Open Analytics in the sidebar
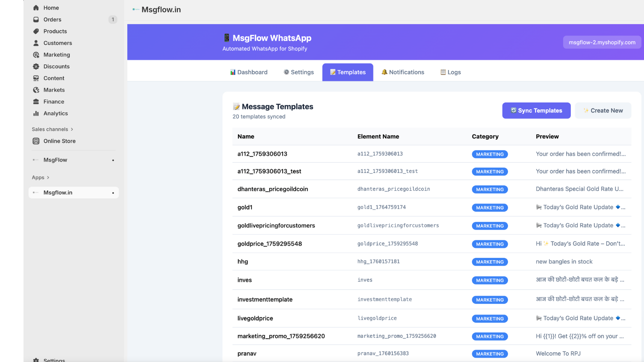 point(56,113)
